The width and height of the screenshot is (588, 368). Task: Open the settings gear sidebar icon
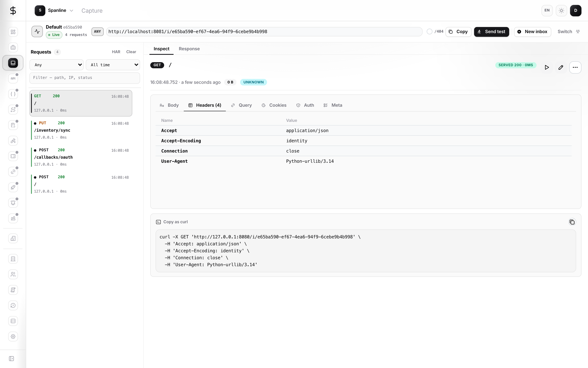point(13,337)
